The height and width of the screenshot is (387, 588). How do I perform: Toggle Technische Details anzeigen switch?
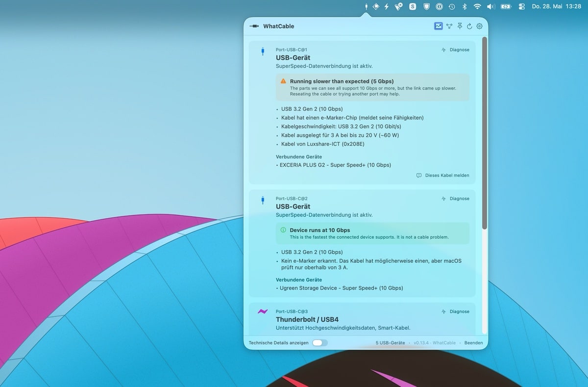click(x=320, y=343)
